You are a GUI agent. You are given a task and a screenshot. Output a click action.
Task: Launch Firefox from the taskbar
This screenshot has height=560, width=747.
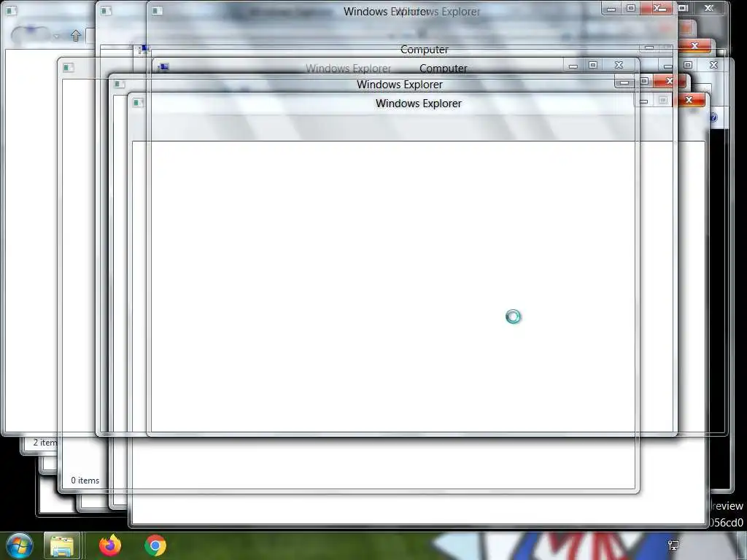[x=110, y=545]
